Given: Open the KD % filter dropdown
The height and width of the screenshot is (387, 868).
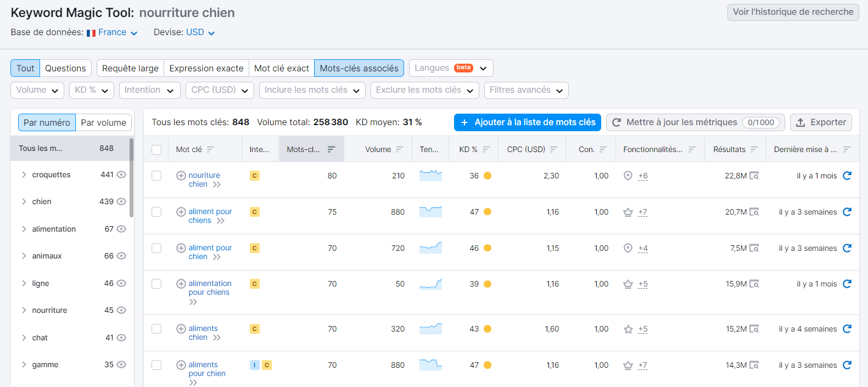Looking at the screenshot, I should click(x=92, y=90).
